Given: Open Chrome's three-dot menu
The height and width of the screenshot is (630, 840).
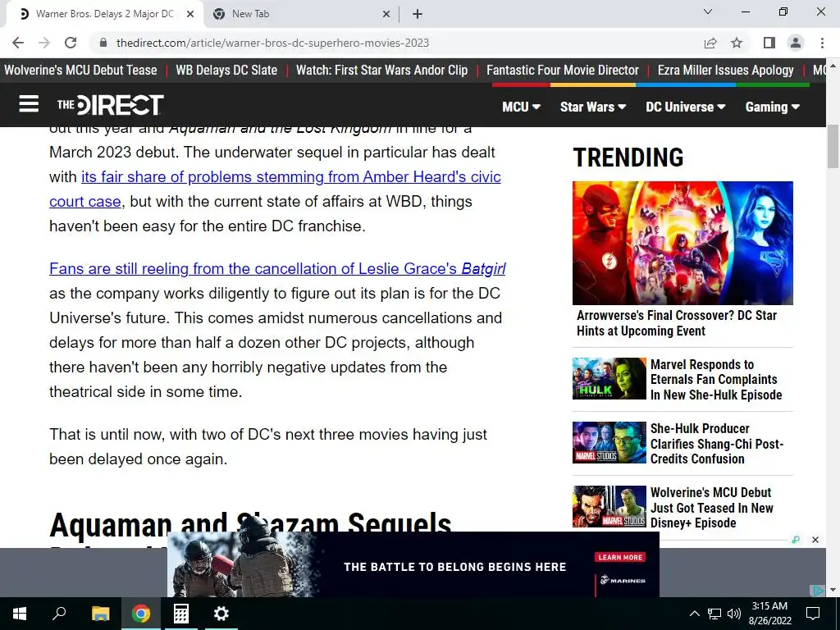Looking at the screenshot, I should [822, 43].
